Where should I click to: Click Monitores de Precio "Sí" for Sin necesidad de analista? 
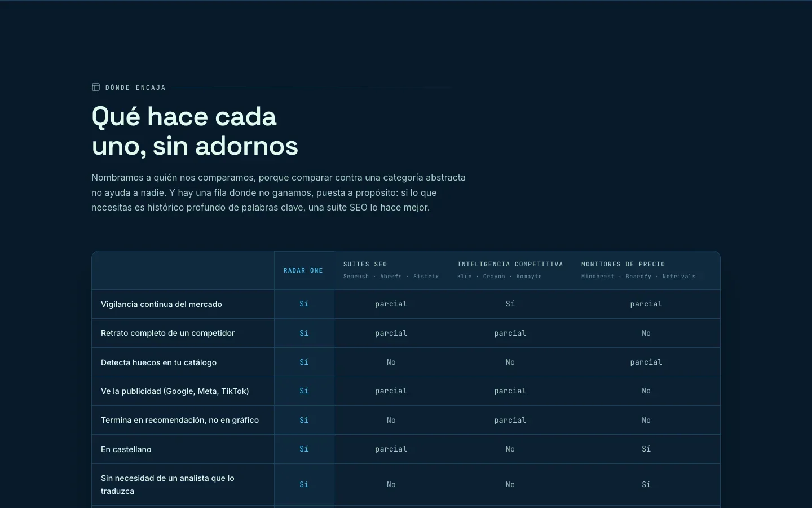pyautogui.click(x=646, y=485)
